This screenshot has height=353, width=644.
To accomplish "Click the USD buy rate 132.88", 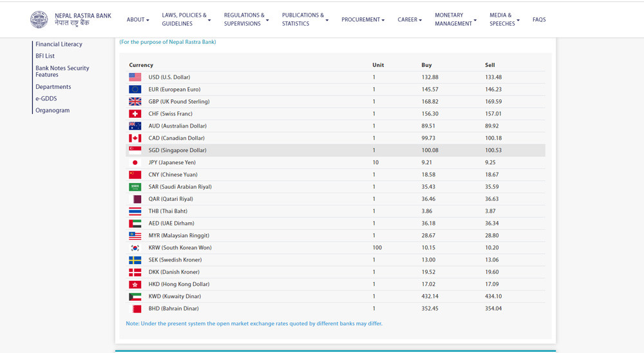I will [430, 77].
